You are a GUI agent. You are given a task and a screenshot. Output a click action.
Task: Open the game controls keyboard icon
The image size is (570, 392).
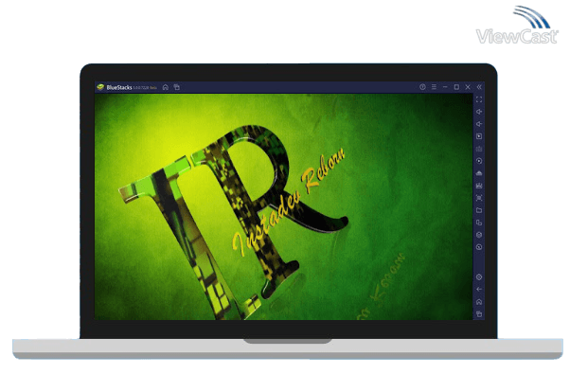tap(479, 149)
